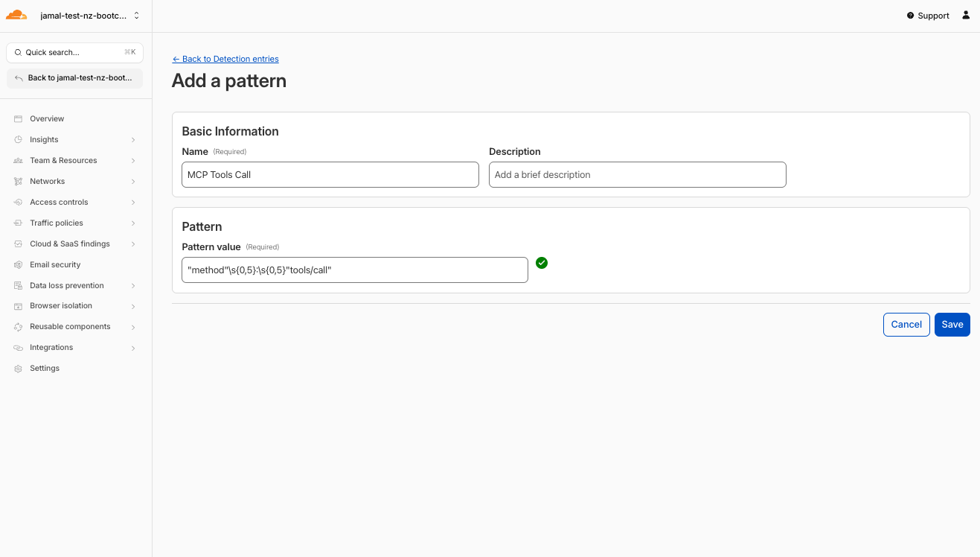
Task: Click the Cancel button
Action: (906, 325)
